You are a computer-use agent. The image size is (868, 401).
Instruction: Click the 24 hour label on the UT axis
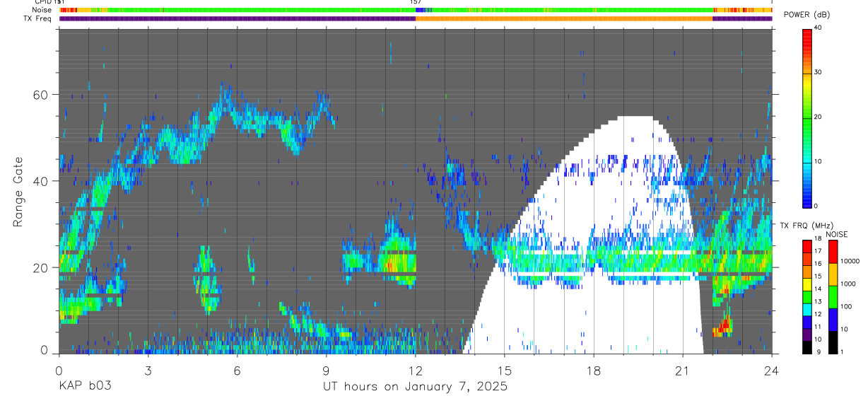pyautogui.click(x=772, y=370)
